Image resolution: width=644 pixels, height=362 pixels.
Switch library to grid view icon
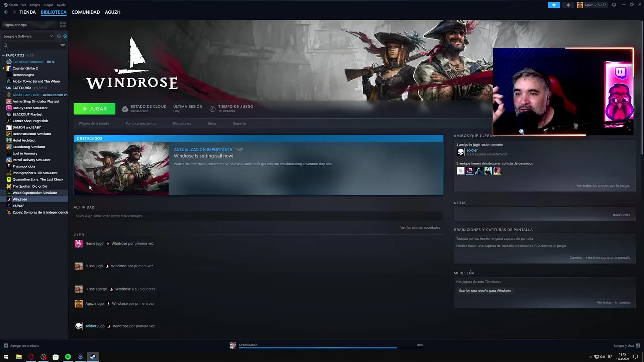pyautogui.click(x=63, y=24)
